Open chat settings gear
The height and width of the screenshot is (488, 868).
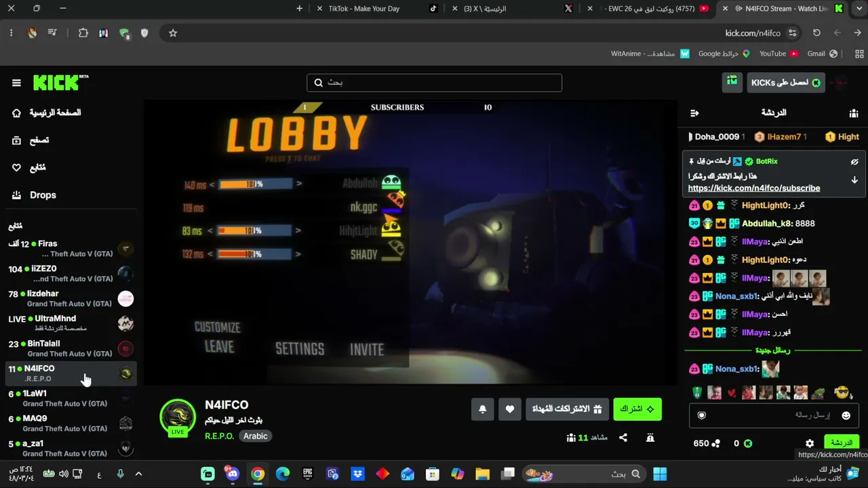point(810,443)
